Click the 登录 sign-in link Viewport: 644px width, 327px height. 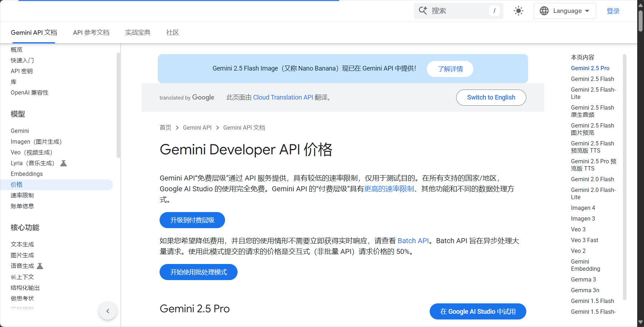[x=613, y=11]
